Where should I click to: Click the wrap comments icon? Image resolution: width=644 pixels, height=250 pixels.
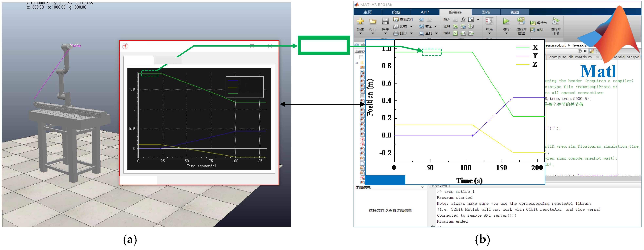coord(471,26)
